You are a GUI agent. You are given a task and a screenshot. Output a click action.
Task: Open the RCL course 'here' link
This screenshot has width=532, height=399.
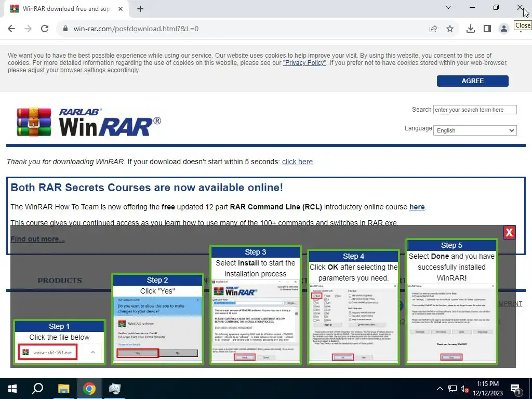point(417,207)
